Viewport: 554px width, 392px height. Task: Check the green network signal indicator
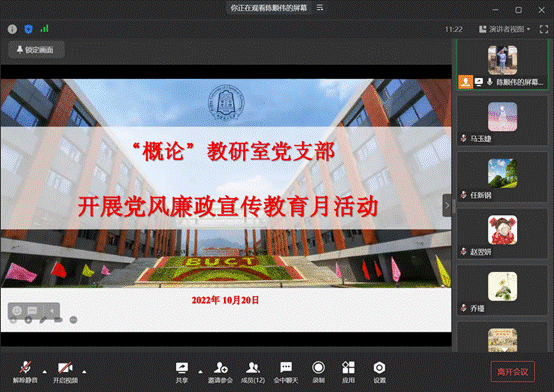[x=44, y=29]
